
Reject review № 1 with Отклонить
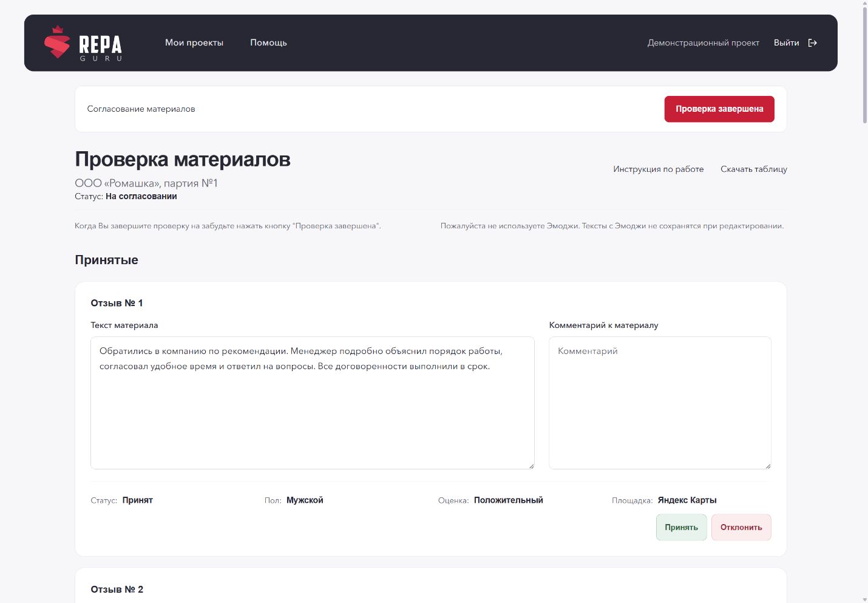pos(741,527)
